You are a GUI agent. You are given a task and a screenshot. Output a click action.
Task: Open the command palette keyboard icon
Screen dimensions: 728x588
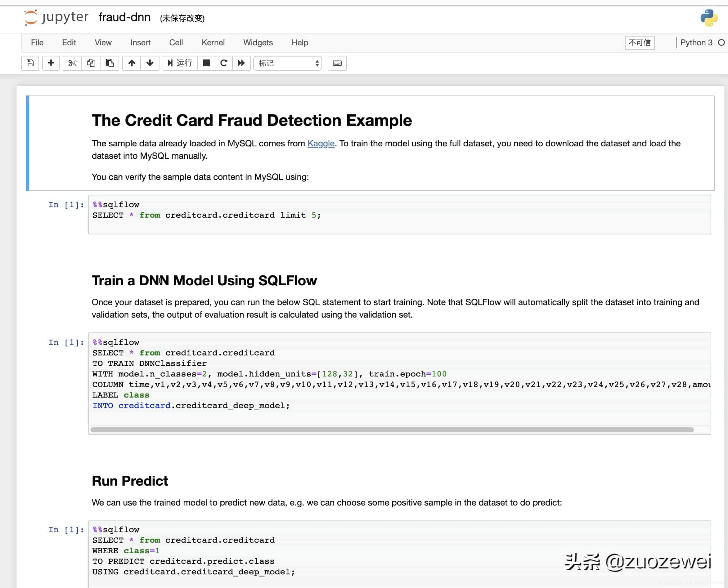tap(337, 63)
